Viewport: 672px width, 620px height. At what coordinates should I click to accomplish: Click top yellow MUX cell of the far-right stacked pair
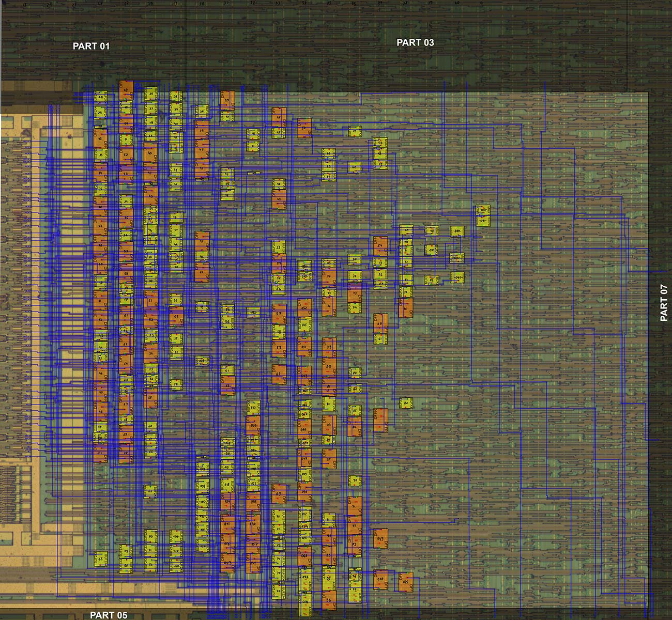(x=483, y=210)
